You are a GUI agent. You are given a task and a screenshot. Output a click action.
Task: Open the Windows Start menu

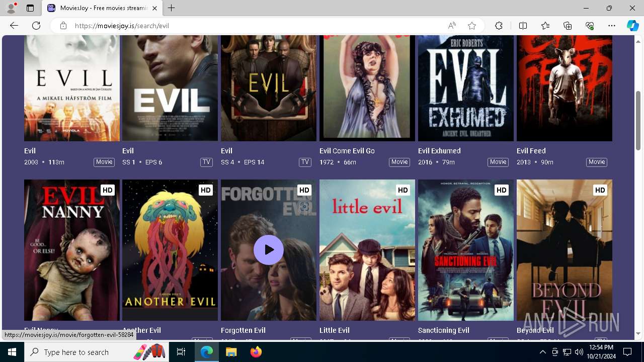pos(12,352)
